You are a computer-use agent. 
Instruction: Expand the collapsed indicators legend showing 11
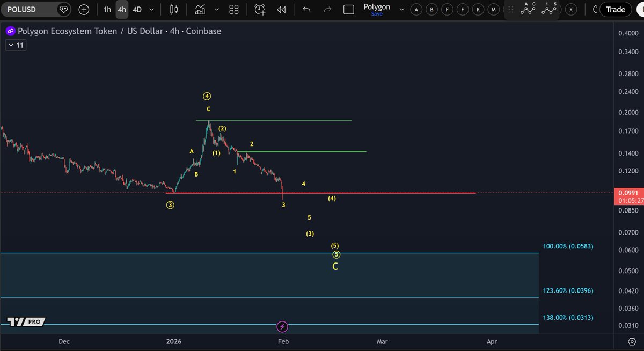coord(16,46)
